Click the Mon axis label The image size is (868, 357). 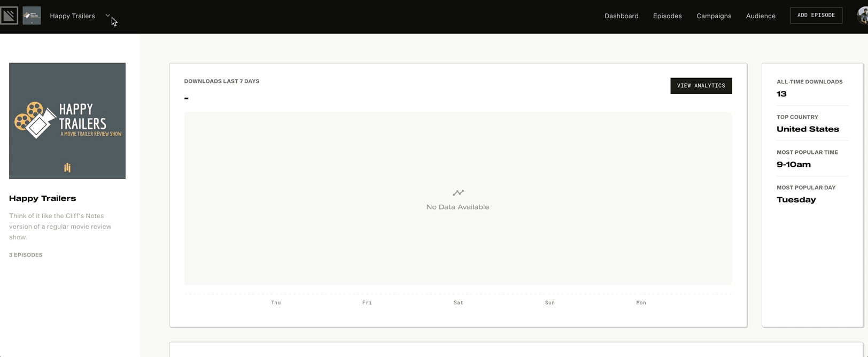641,302
